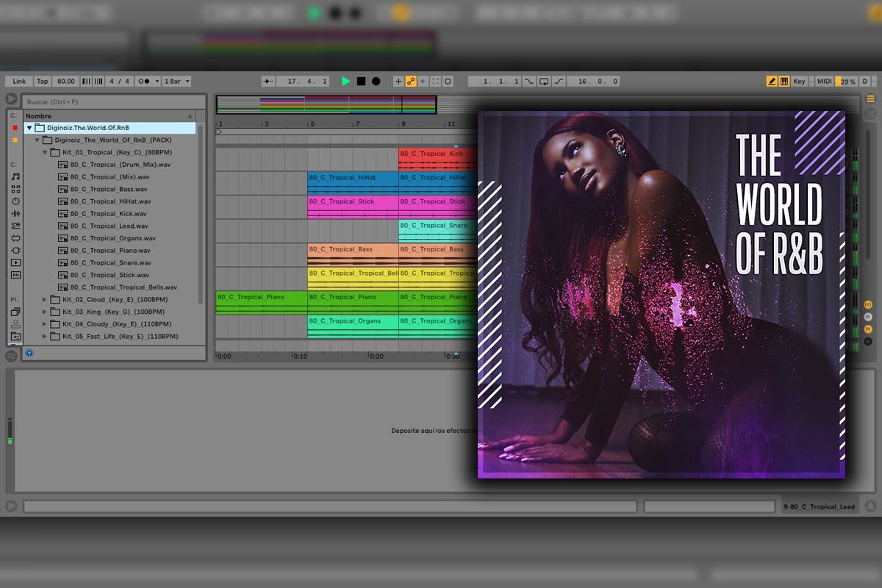Click the Tap tempo button
This screenshot has width=882, height=588.
[43, 82]
